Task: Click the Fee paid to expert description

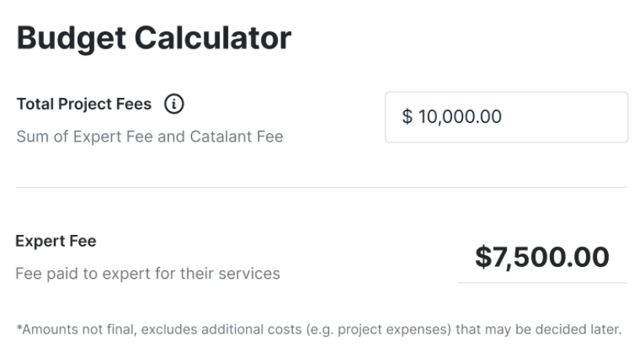Action: pyautogui.click(x=148, y=274)
